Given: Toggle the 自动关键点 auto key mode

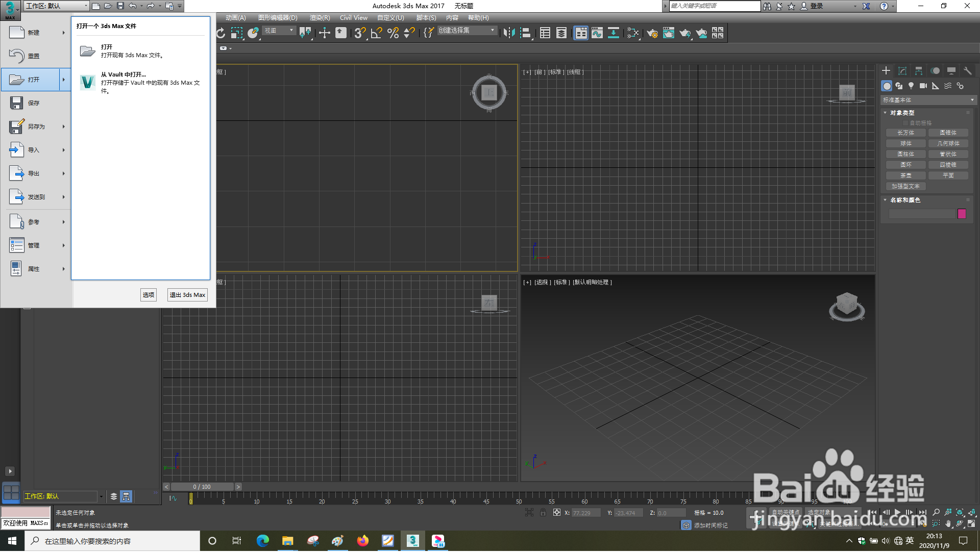Looking at the screenshot, I should click(x=786, y=512).
